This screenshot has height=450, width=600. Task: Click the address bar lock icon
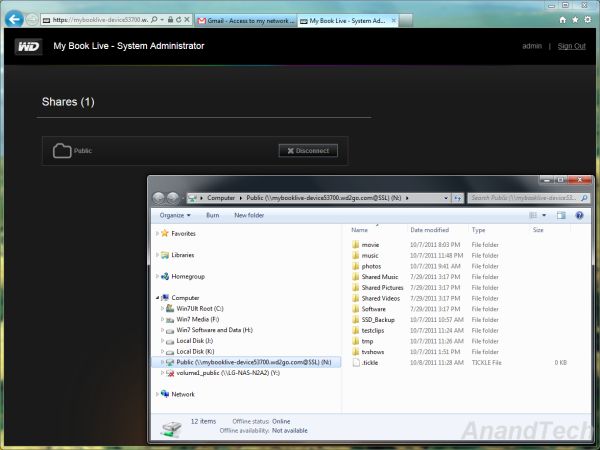tap(171, 20)
